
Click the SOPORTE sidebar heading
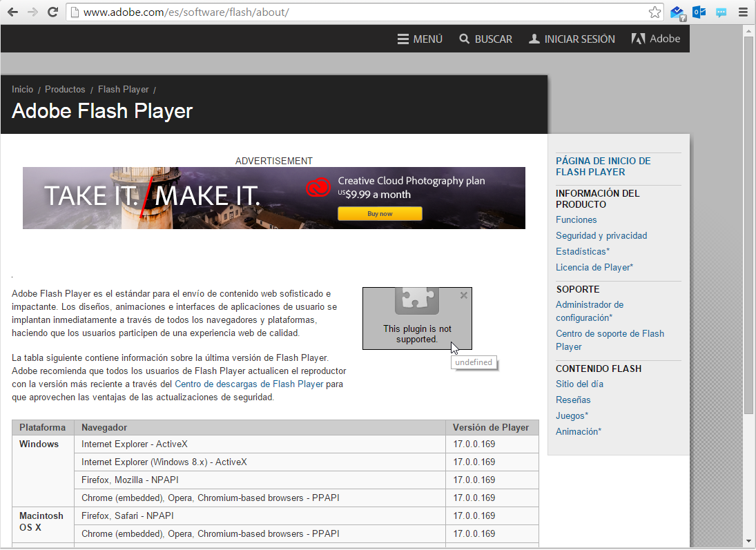(578, 289)
